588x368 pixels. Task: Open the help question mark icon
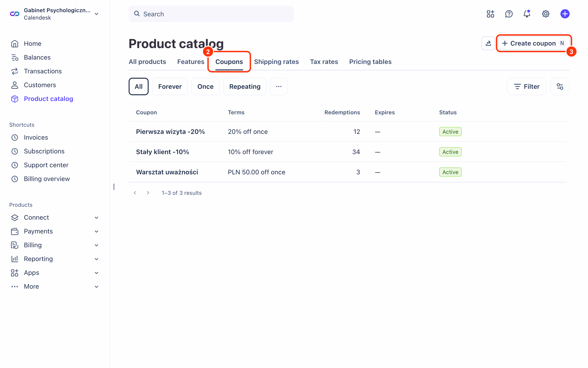click(509, 14)
